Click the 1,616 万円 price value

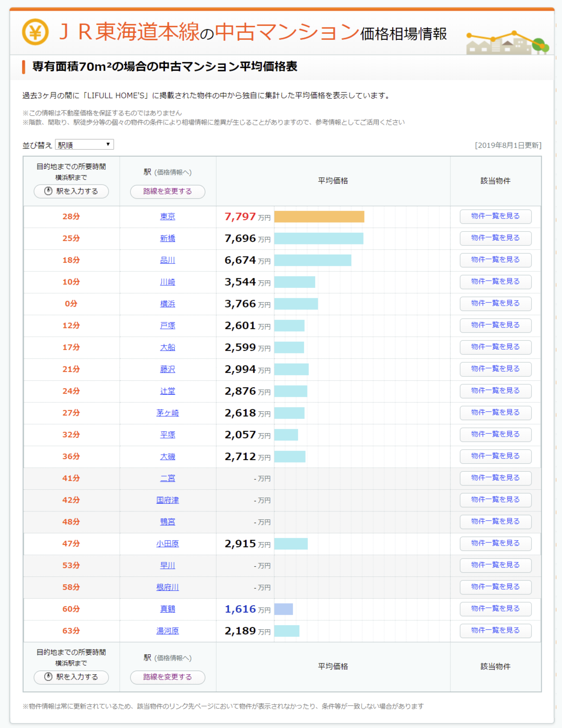click(x=248, y=609)
